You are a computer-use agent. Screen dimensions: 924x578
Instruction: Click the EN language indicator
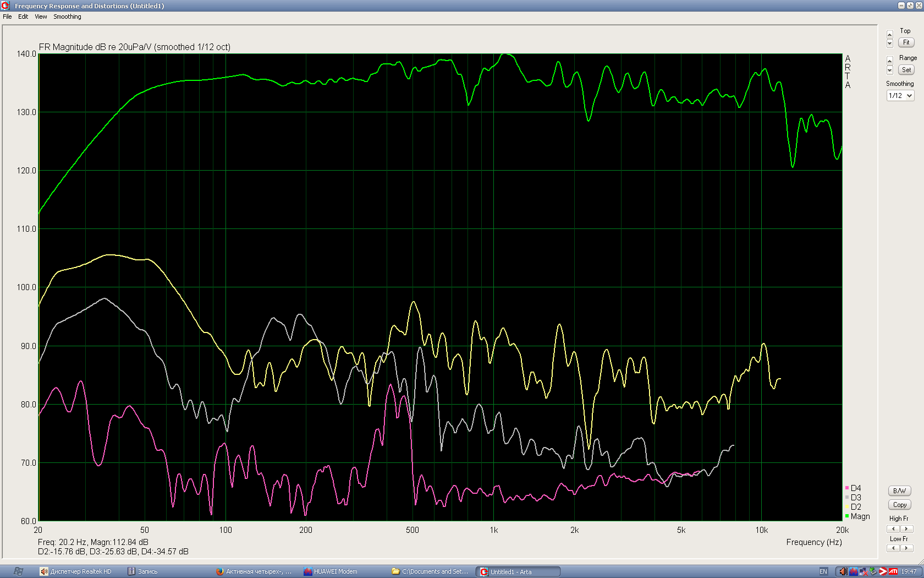823,571
